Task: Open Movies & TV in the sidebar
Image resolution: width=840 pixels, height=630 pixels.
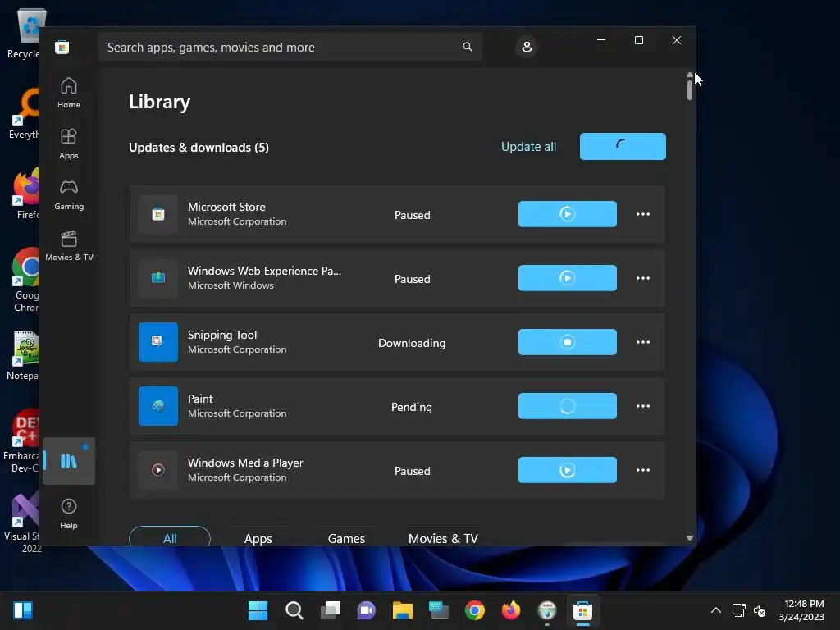Action: (x=69, y=246)
